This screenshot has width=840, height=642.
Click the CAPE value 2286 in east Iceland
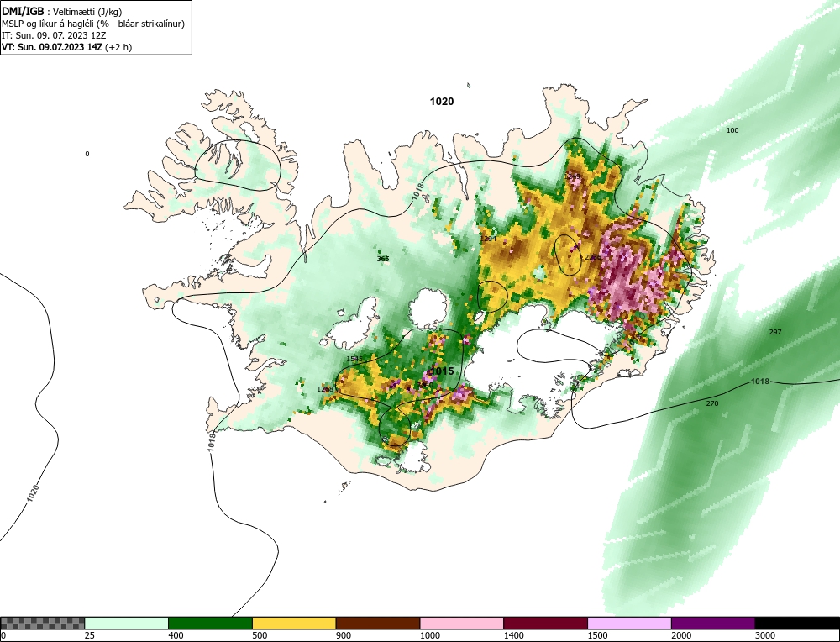(x=593, y=257)
